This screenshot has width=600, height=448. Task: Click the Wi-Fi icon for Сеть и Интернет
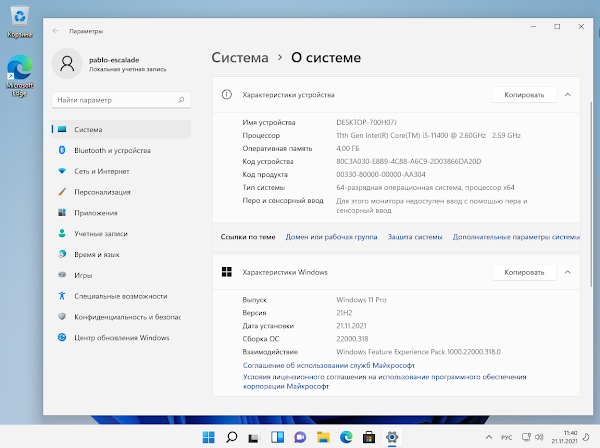tap(62, 171)
